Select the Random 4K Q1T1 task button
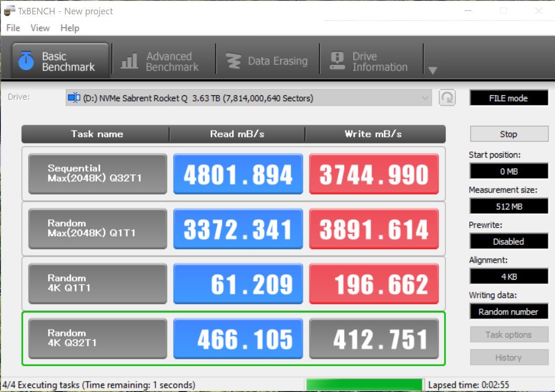This screenshot has width=555, height=392. (98, 284)
